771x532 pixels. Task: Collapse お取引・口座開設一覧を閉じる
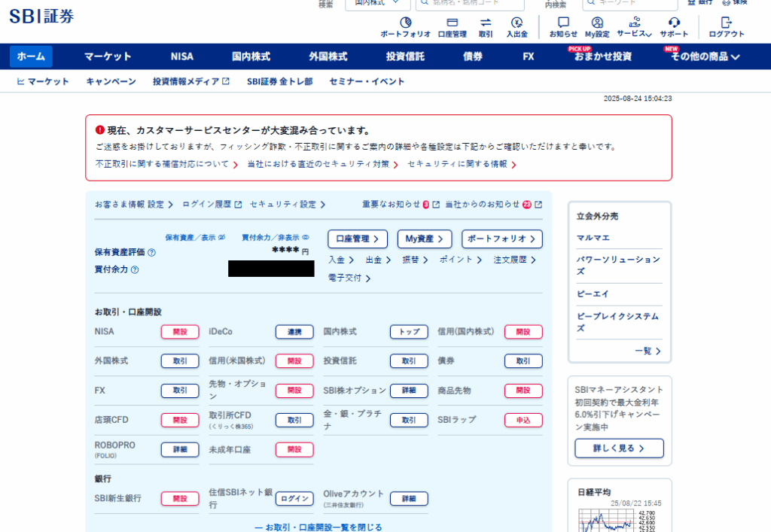[318, 527]
